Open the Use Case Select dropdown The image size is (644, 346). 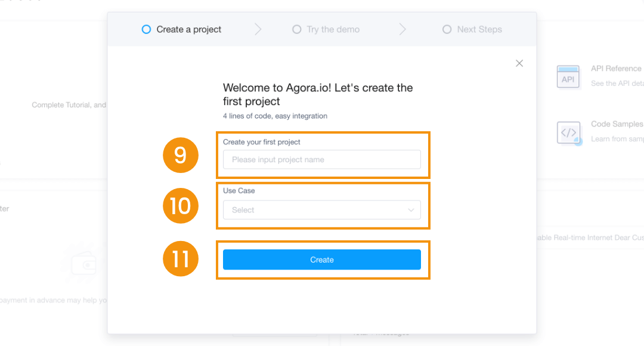point(321,210)
